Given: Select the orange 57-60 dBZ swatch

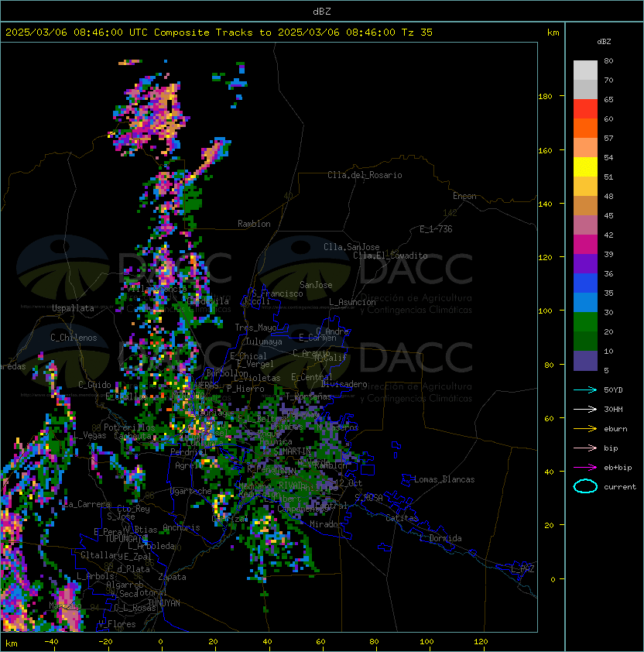Looking at the screenshot, I should tap(585, 128).
